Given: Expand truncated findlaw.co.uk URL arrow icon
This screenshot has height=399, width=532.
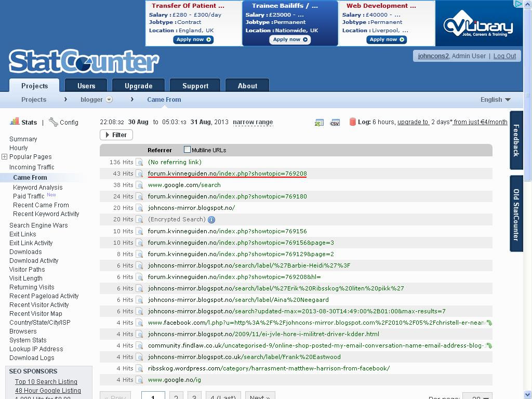Looking at the screenshot, I should pos(489,345).
